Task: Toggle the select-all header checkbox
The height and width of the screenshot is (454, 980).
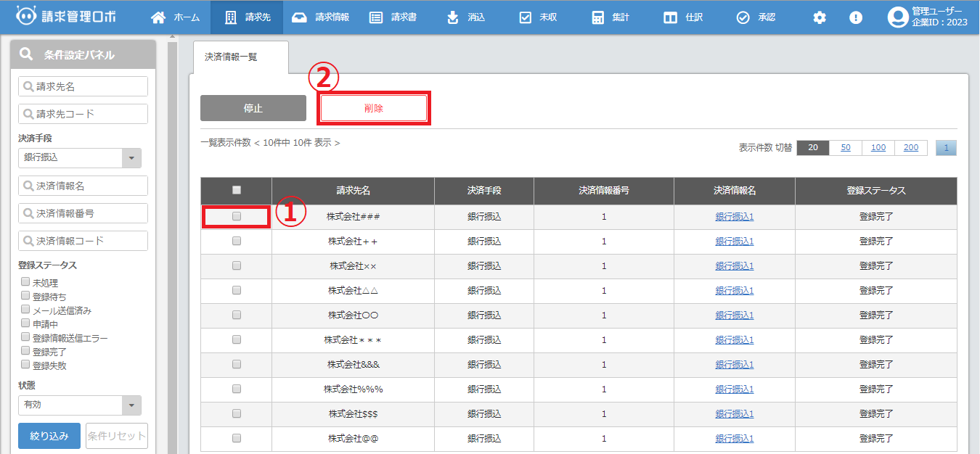Action: [237, 190]
